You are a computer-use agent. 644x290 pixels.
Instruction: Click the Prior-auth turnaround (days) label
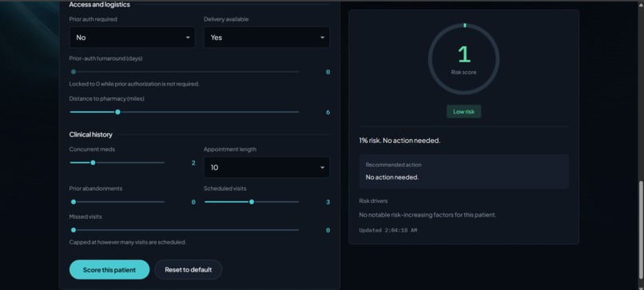pos(106,58)
